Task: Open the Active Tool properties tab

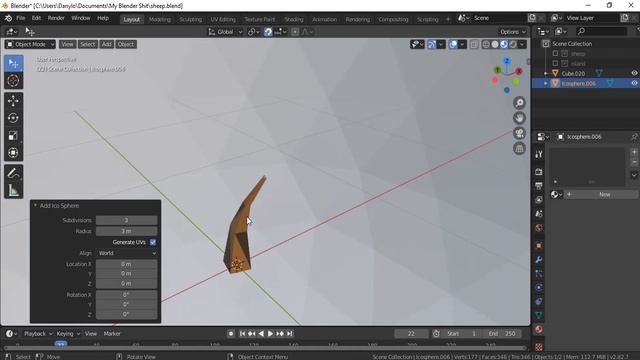Action: click(x=539, y=154)
